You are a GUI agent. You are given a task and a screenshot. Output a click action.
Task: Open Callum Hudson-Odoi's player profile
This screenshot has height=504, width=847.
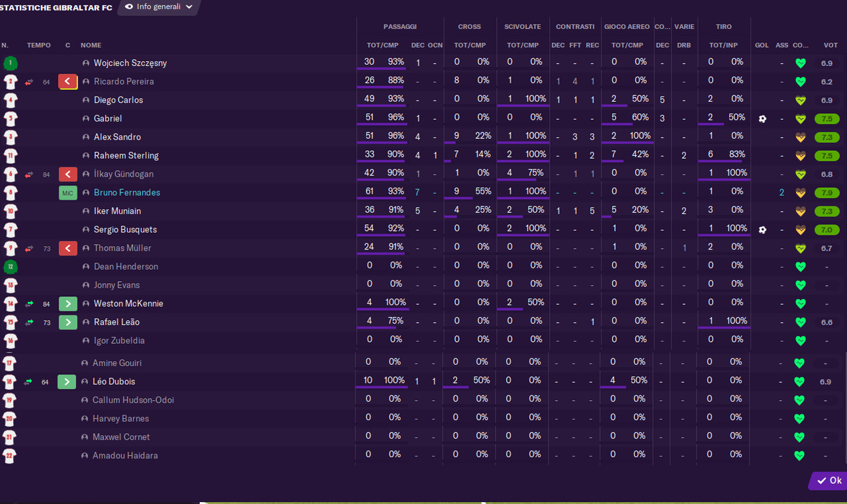coord(134,401)
